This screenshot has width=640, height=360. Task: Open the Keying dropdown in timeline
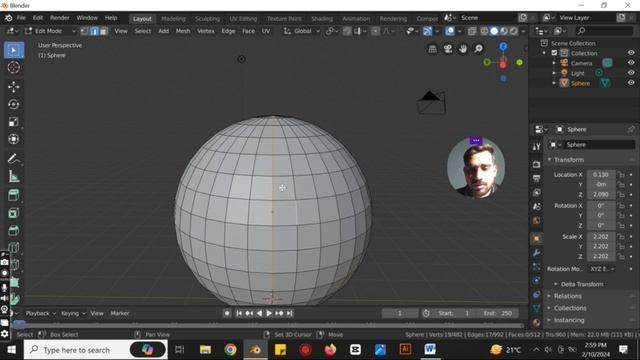(73, 313)
